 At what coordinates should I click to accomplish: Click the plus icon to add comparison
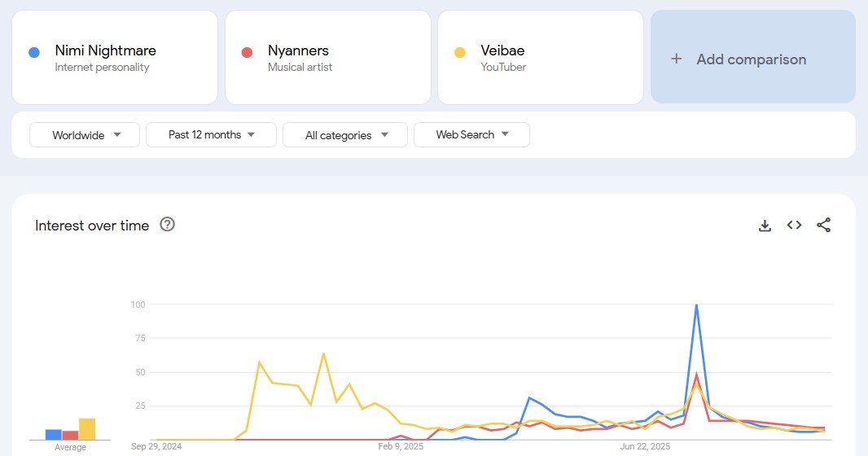click(676, 59)
